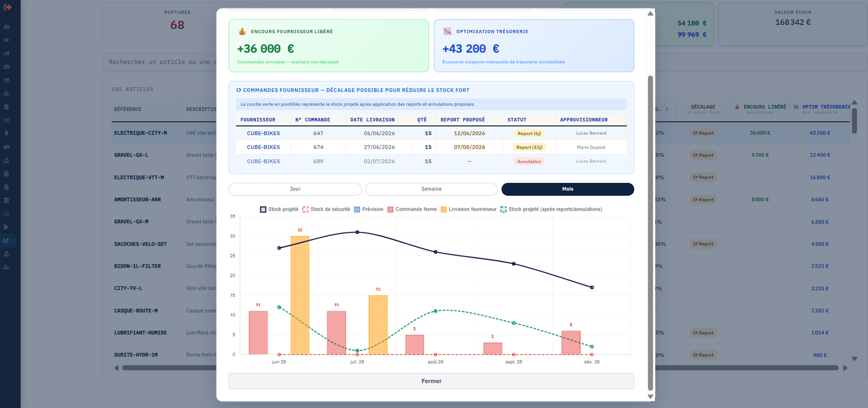Open the database stack icon in sidebar

point(7,200)
